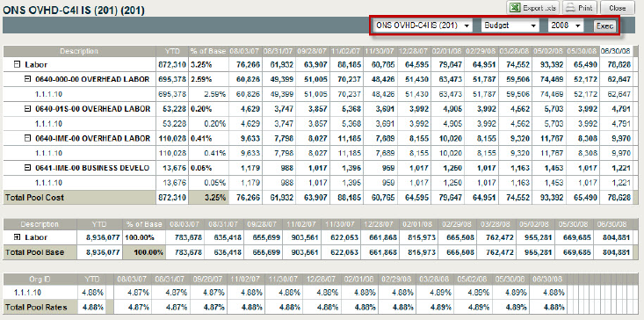Click the 1.1.1.10 org row in rates table
This screenshot has height=320, width=644.
(x=26, y=293)
